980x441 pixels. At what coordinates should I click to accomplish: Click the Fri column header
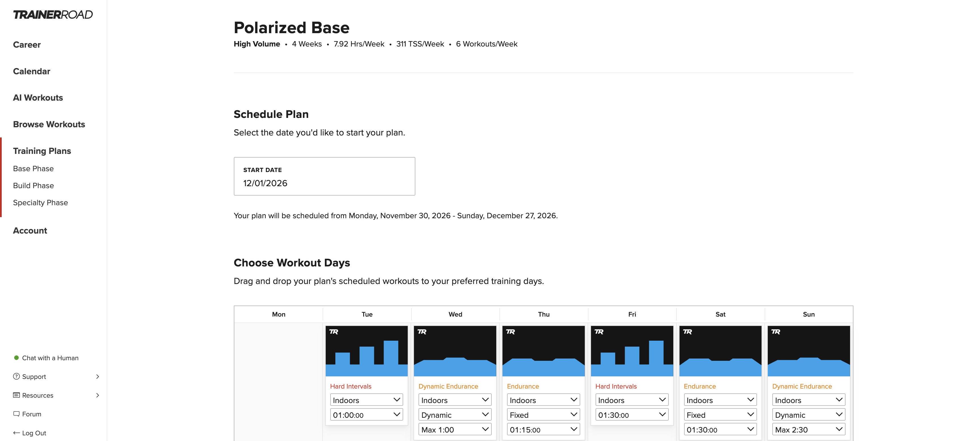point(632,314)
